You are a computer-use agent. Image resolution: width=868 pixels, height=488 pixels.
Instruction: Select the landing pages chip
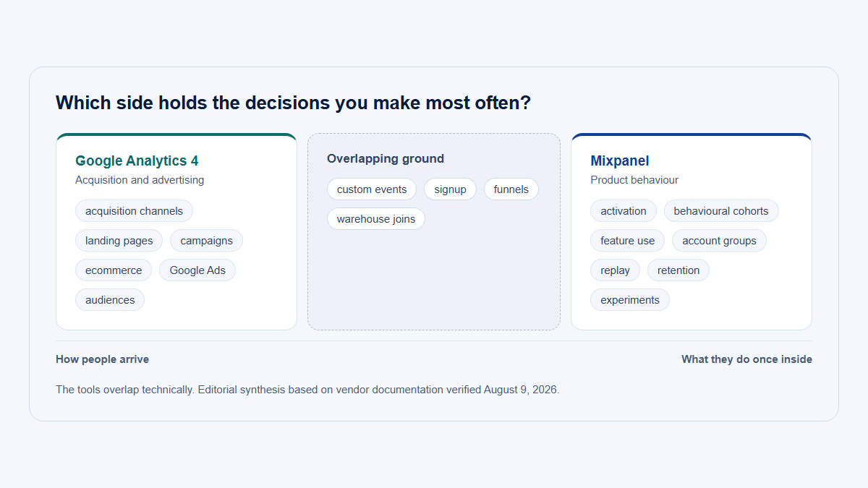pyautogui.click(x=119, y=241)
